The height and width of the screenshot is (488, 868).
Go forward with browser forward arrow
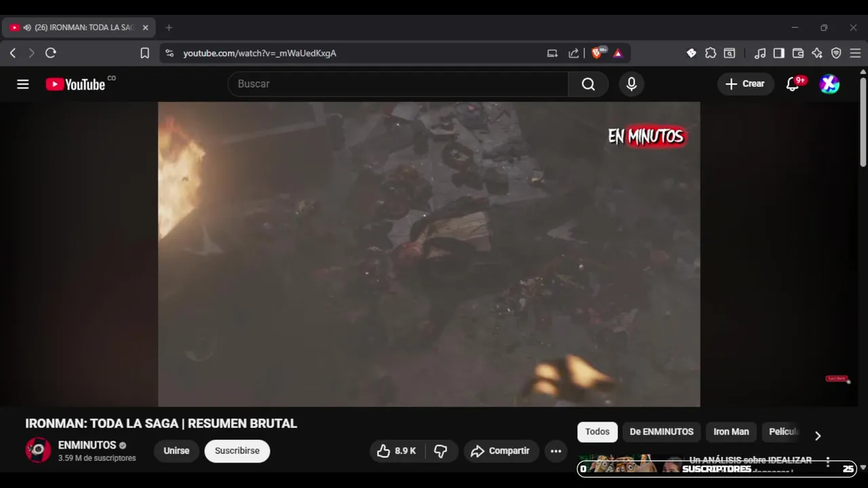click(31, 53)
